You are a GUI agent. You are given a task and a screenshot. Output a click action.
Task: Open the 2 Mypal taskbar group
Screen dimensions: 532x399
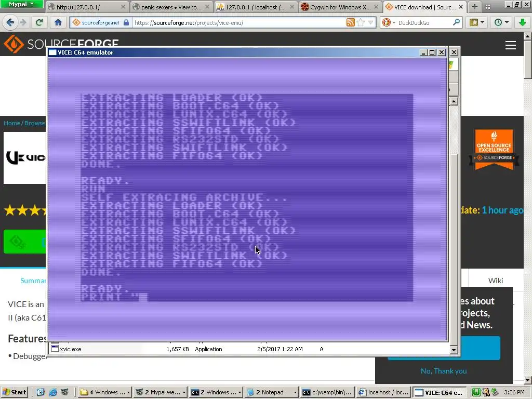161,392
